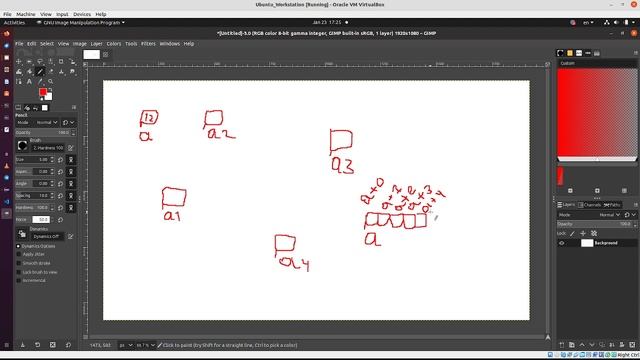The height and width of the screenshot is (360, 640).
Task: Select the Free Select lasso tool
Action: 40,61
